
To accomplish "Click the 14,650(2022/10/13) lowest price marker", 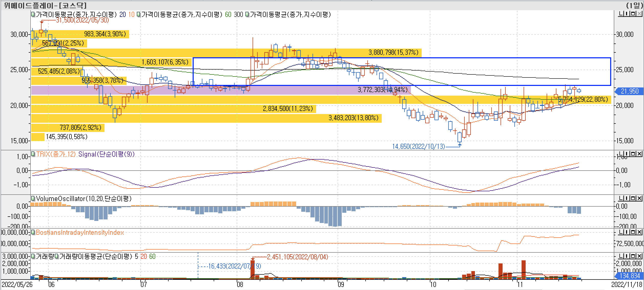I will pos(418,147).
